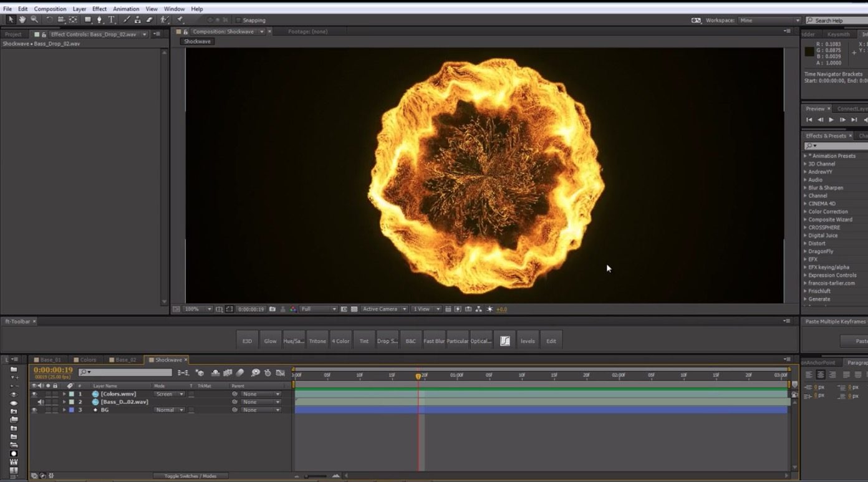Select the Brush tool

[x=127, y=20]
